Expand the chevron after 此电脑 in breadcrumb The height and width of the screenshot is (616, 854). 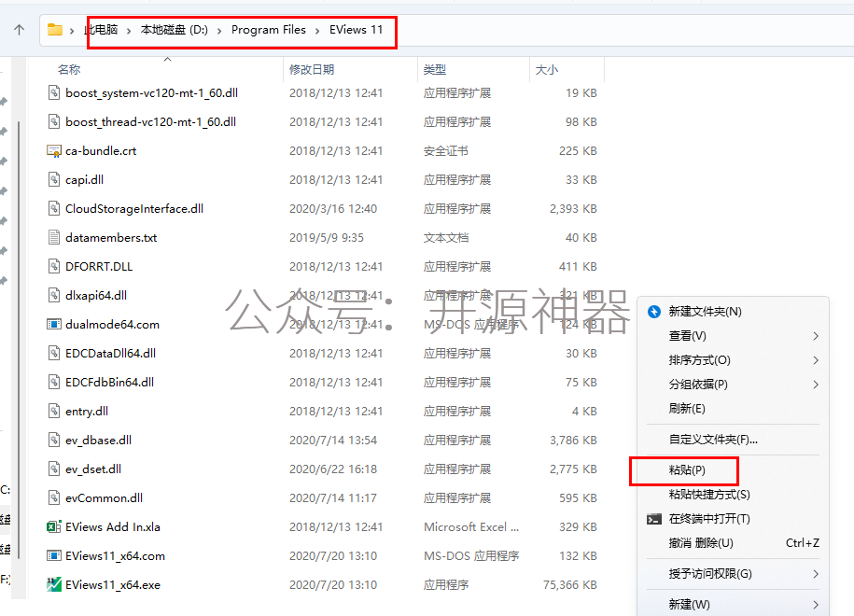129,31
